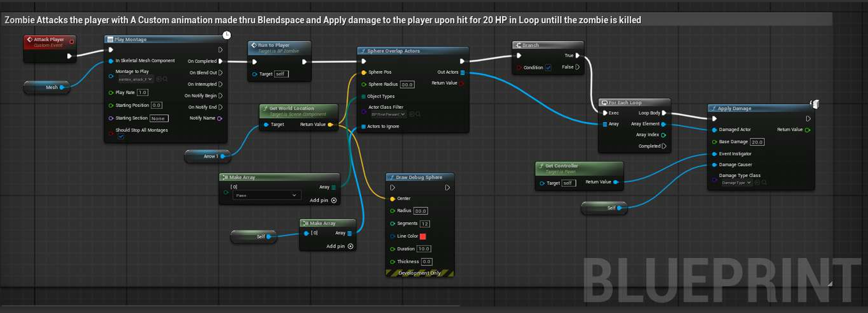Click the Base Damage field showing 20.0
Viewport: 868px width, 313px height.
point(757,142)
